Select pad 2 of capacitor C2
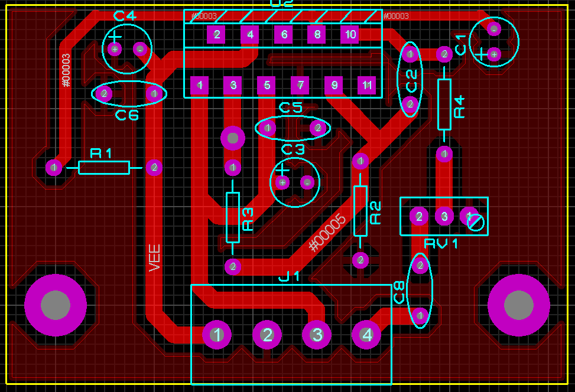Image resolution: width=575 pixels, height=392 pixels. point(410,104)
